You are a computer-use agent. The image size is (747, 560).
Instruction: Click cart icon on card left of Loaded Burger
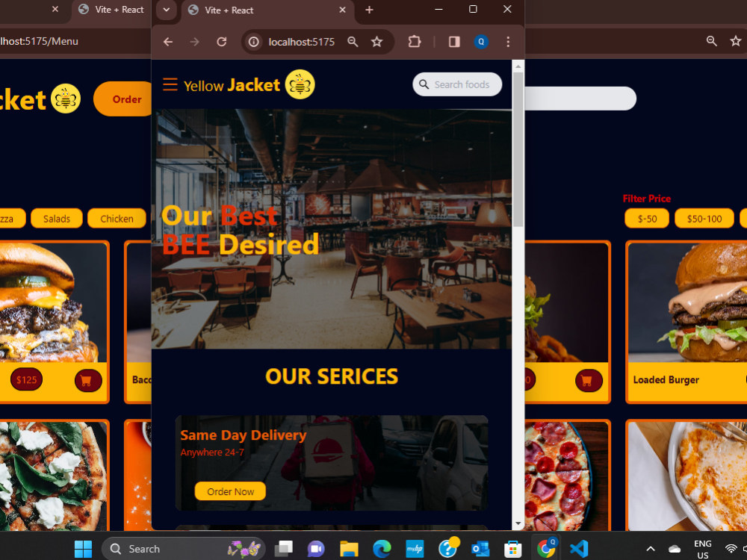click(x=589, y=381)
